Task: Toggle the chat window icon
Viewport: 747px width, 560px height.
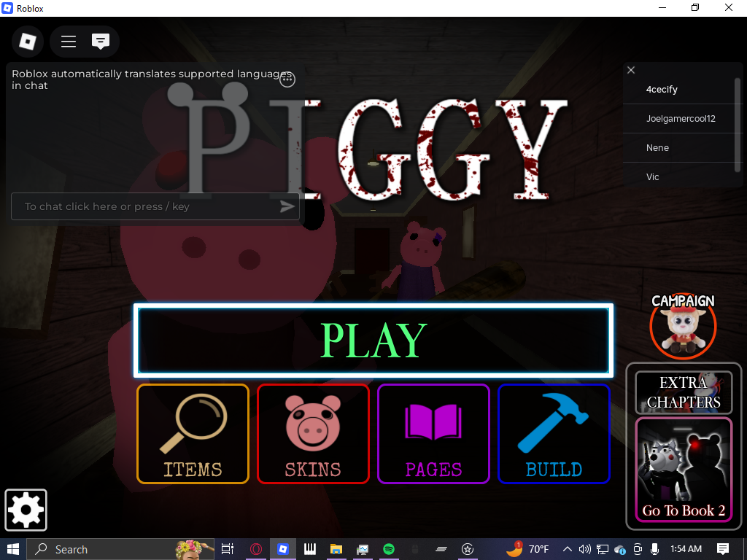Action: pyautogui.click(x=101, y=42)
